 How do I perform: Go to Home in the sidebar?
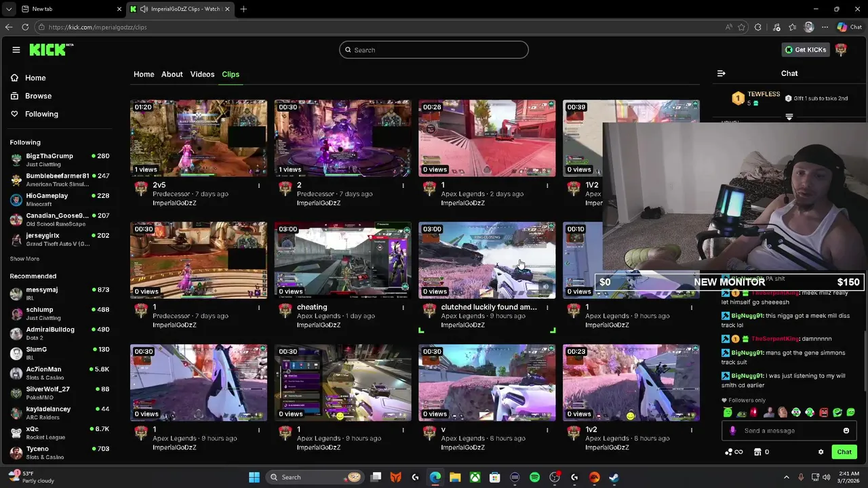[28, 78]
